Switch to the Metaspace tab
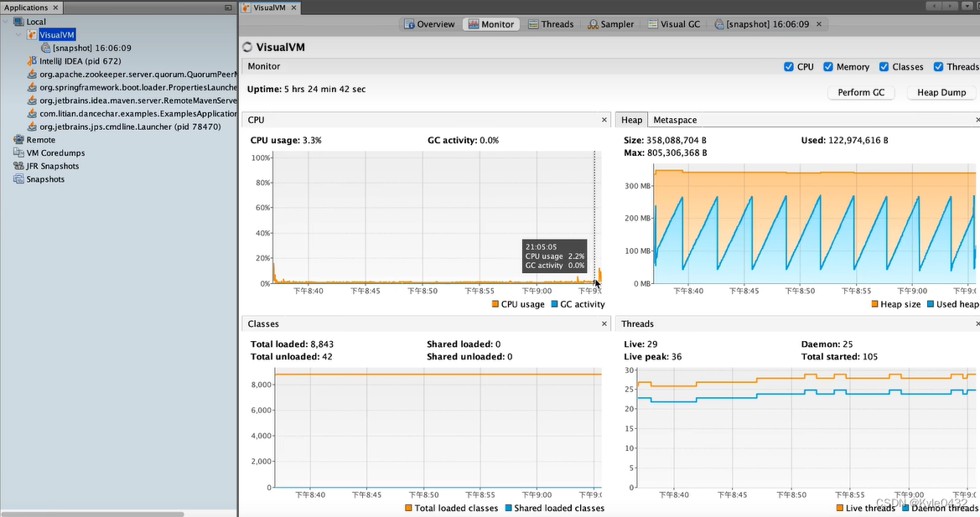Image resolution: width=980 pixels, height=517 pixels. (x=675, y=120)
